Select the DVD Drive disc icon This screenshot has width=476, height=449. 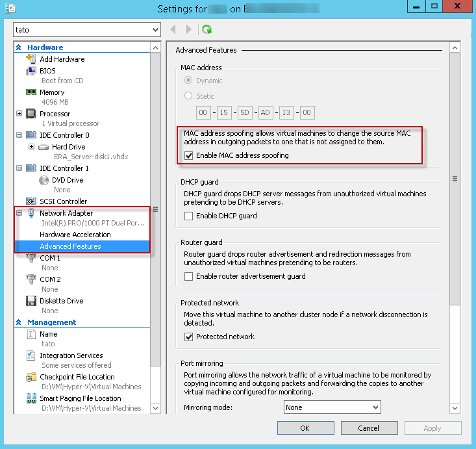(x=44, y=180)
